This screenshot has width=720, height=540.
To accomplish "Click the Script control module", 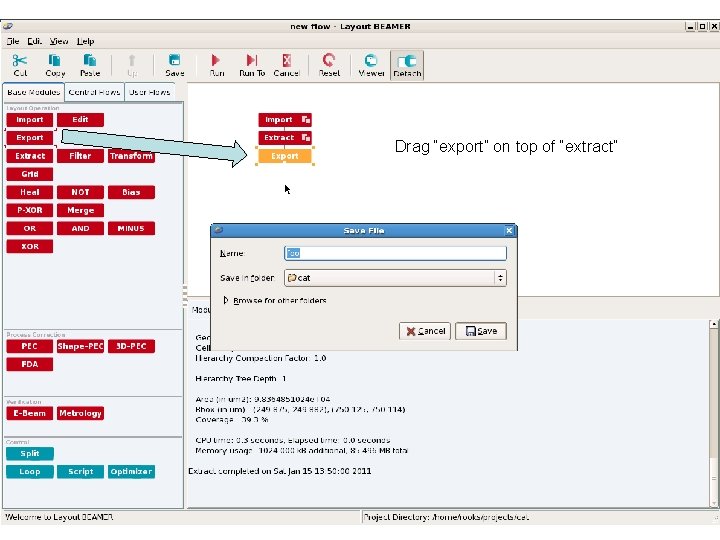I will click(x=80, y=472).
